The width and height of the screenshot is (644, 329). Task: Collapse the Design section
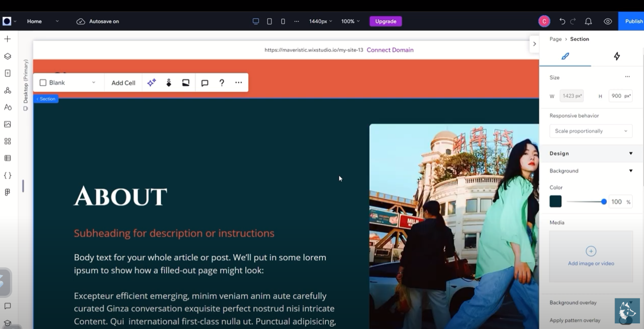(x=631, y=153)
